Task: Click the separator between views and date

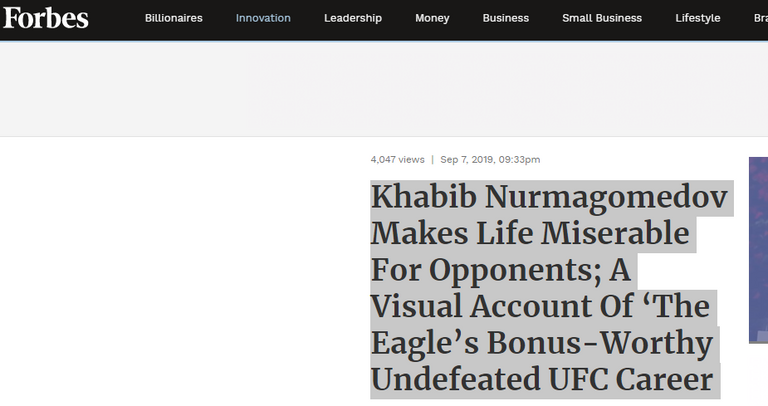Action: [x=432, y=159]
